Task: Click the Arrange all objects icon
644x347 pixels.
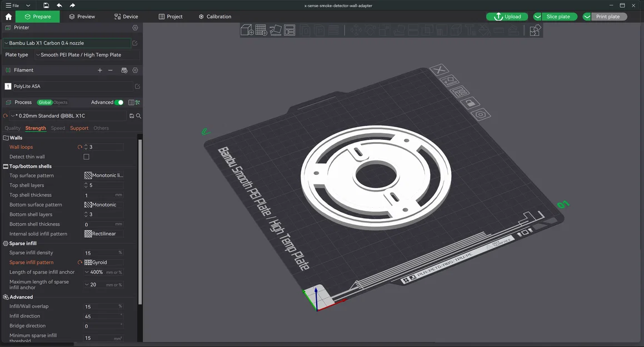Action: click(289, 30)
